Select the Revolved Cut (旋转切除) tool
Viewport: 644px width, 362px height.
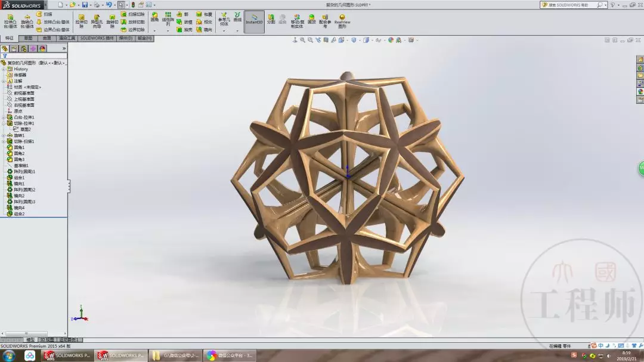point(112,21)
